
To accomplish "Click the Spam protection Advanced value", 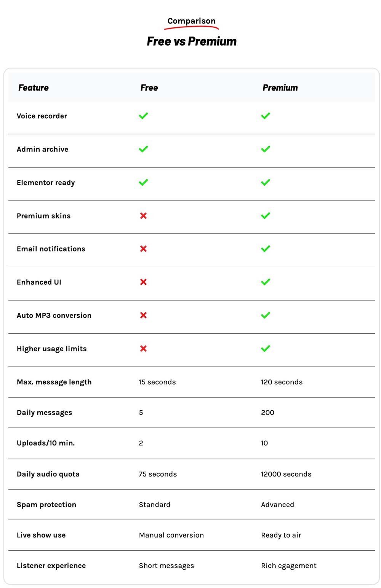I will click(277, 505).
